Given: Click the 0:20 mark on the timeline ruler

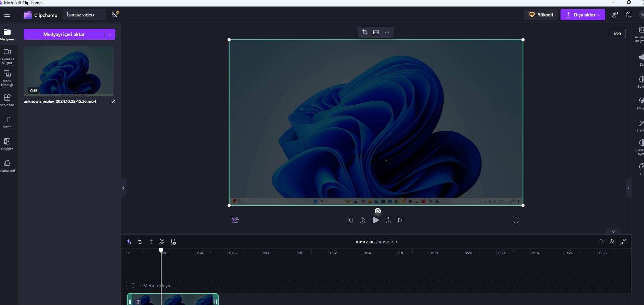Looking at the screenshot, I should pos(468,253).
